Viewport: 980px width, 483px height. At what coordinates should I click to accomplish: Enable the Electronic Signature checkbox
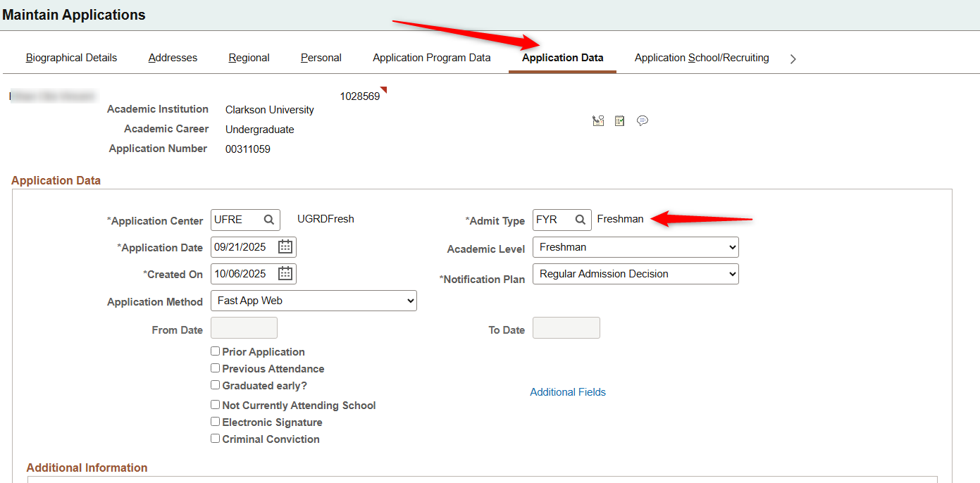[x=216, y=422]
